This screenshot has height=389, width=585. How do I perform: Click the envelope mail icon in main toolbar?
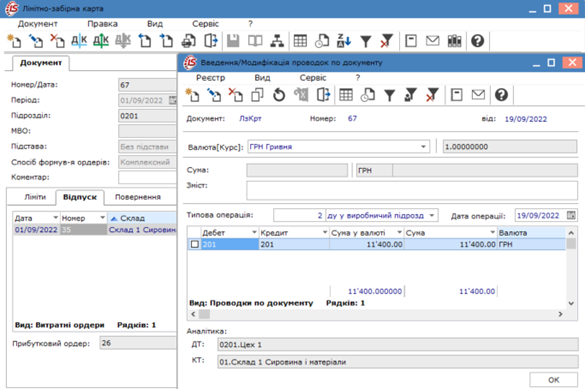(x=432, y=41)
